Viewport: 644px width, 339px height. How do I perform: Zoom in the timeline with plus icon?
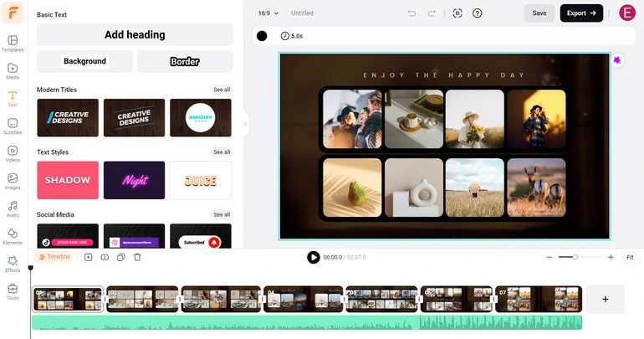tap(611, 257)
